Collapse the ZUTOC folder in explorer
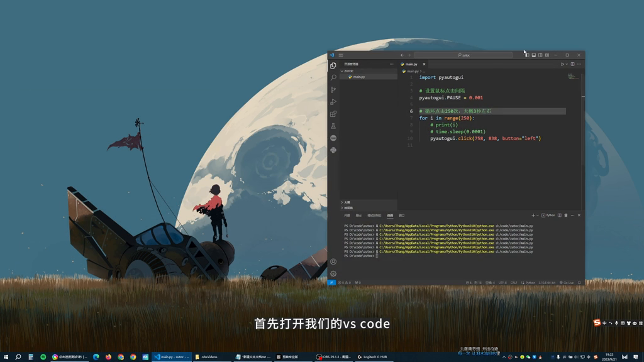 coord(342,71)
